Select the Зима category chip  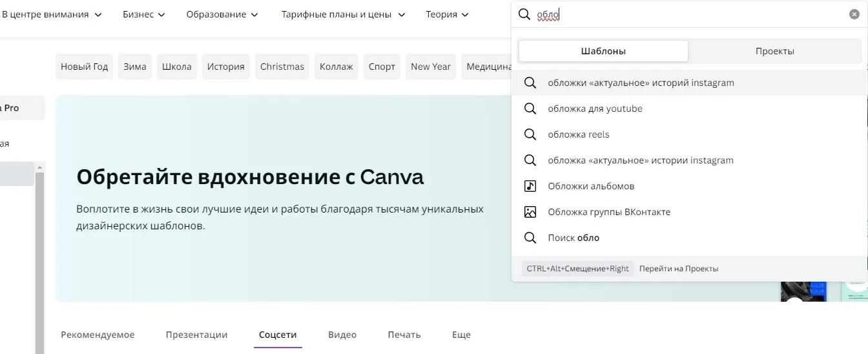point(135,67)
